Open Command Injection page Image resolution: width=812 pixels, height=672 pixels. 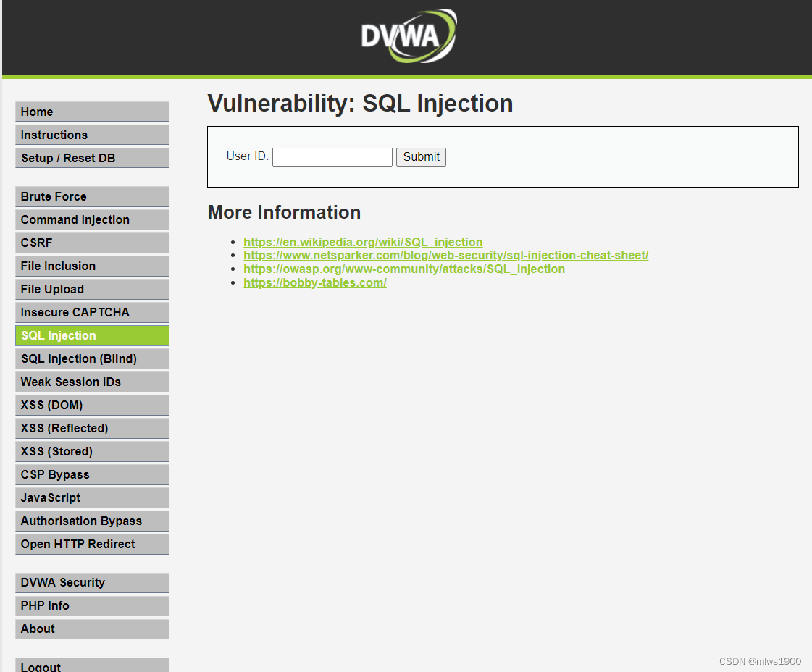click(x=92, y=219)
